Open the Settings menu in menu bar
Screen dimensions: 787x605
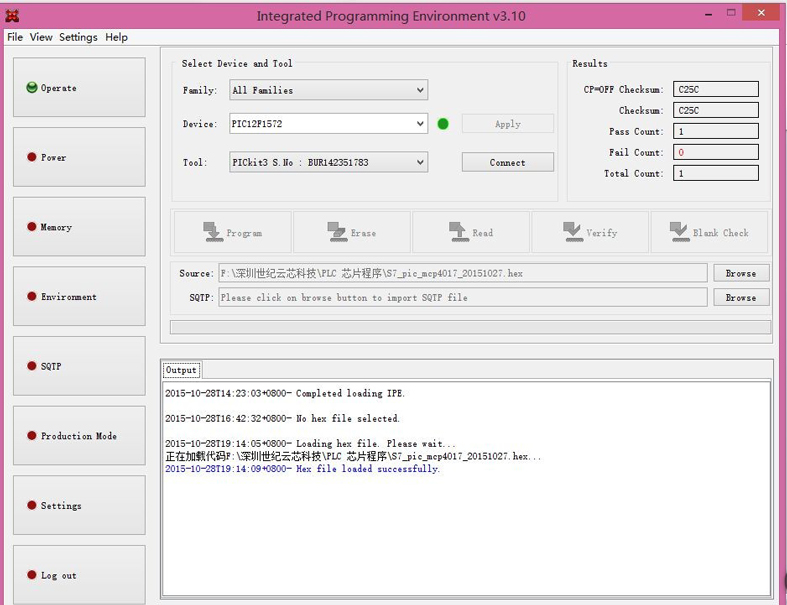[x=78, y=37]
